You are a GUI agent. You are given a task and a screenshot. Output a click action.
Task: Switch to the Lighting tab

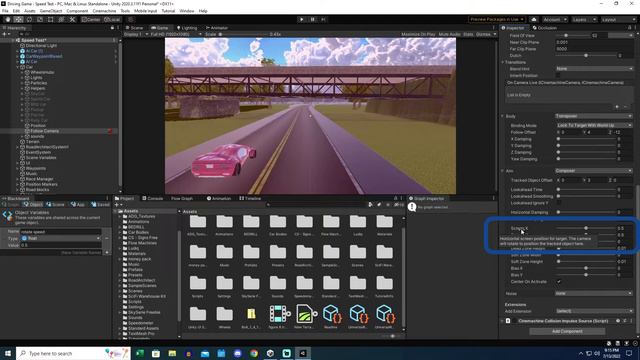pyautogui.click(x=187, y=28)
